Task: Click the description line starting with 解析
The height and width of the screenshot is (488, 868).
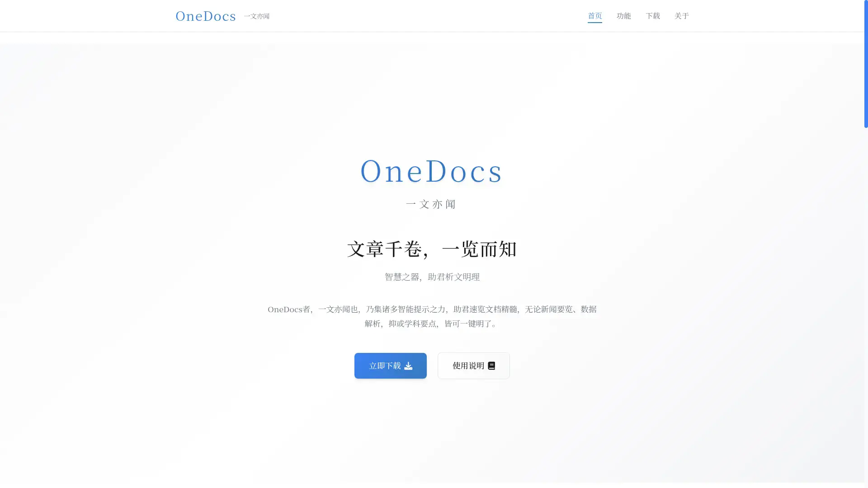Action: coord(431,324)
